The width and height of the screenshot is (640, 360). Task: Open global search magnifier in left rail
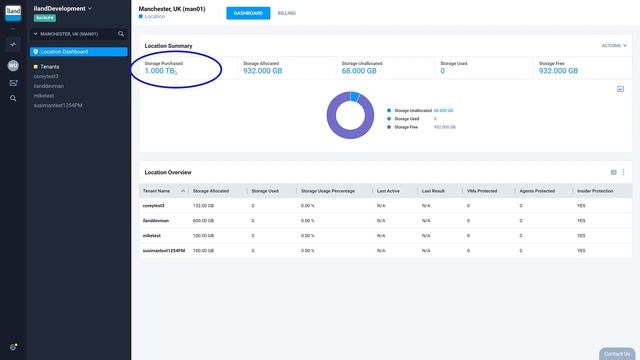tap(13, 98)
